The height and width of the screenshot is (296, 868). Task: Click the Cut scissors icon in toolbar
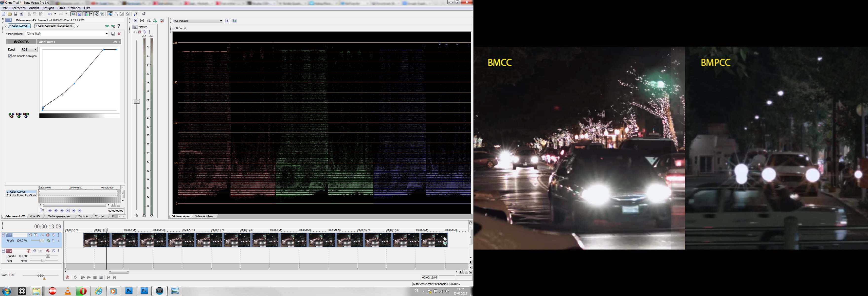tap(29, 14)
